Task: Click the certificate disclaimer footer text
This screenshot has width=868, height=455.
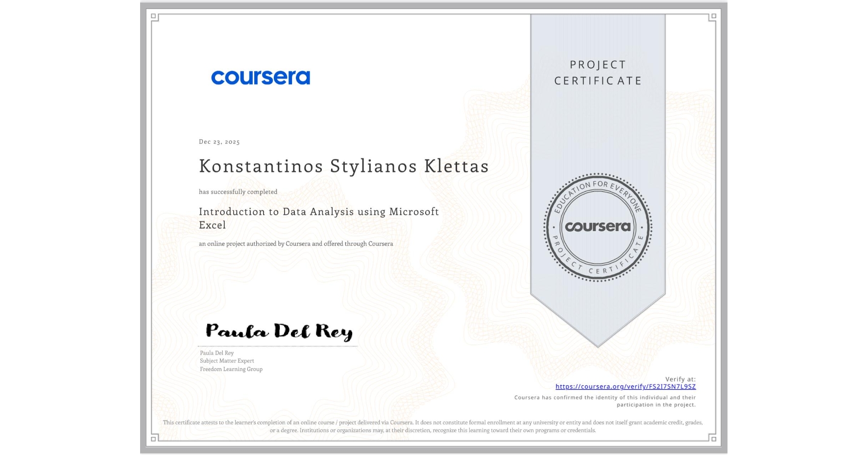Action: (433, 427)
